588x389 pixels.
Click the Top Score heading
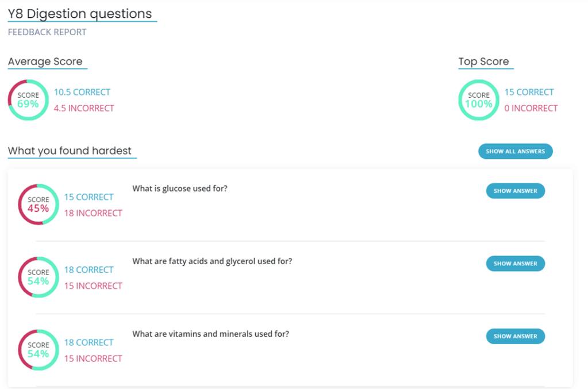[483, 62]
